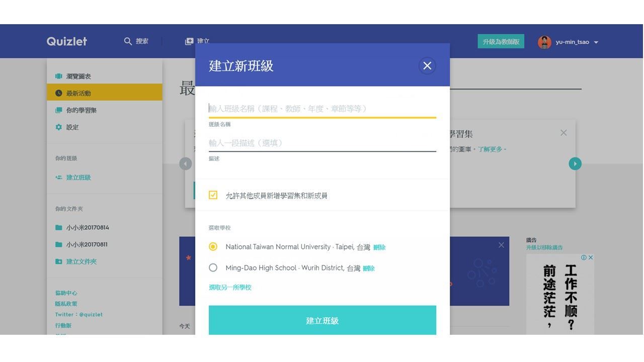The width and height of the screenshot is (644, 362).
Task: Click the Quizlet logo
Action: tap(67, 42)
